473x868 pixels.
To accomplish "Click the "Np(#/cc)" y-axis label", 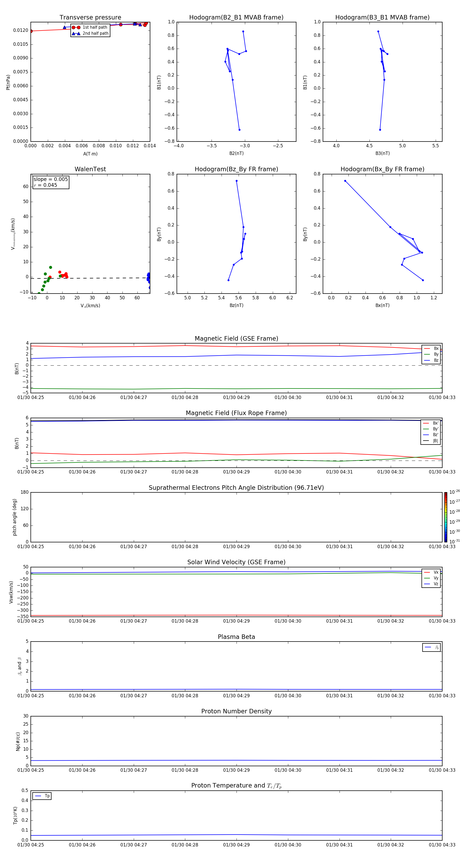I will coord(18,741).
